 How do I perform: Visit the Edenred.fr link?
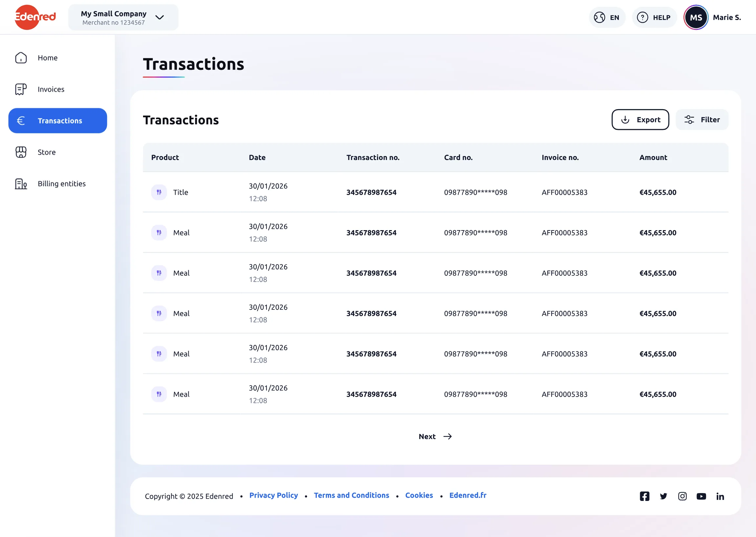[468, 495]
